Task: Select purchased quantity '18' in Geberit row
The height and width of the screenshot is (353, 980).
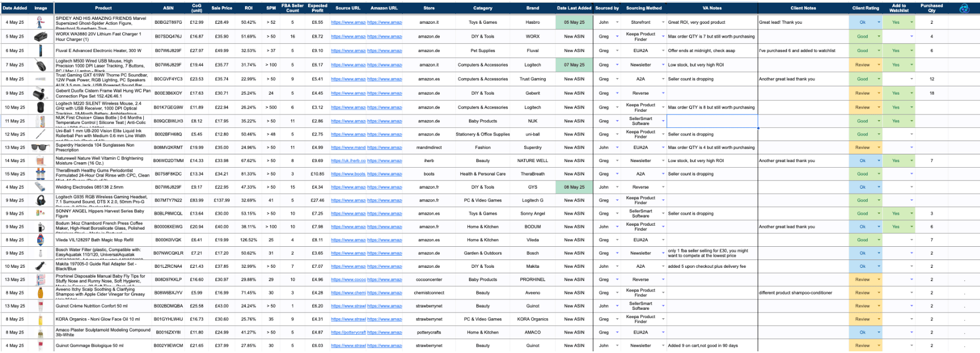Action: [932, 94]
